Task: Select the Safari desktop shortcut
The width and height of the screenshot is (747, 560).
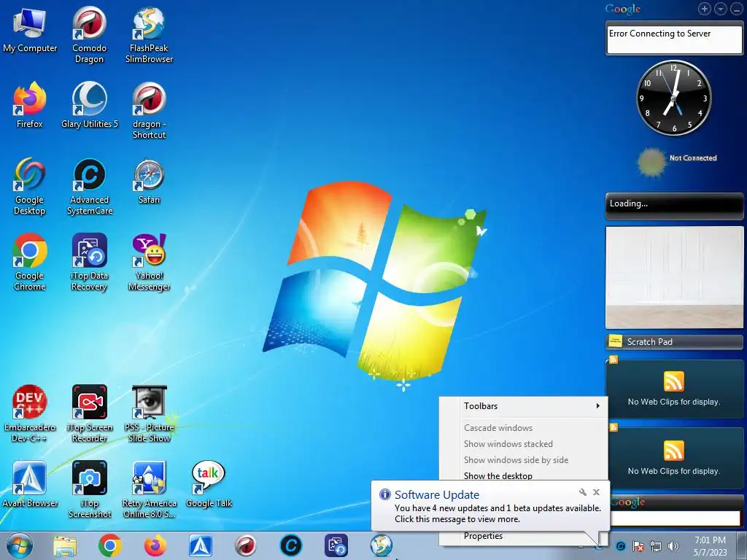Action: click(x=149, y=181)
